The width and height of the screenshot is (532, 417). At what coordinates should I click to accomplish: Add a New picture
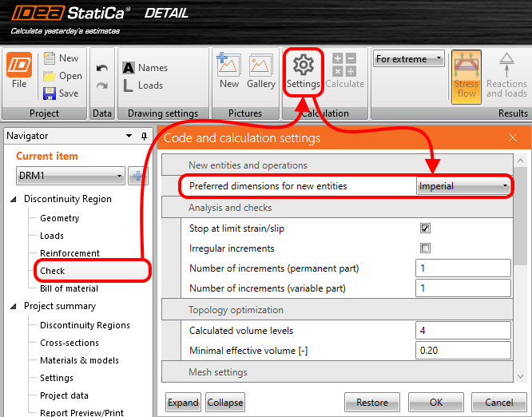(229, 69)
